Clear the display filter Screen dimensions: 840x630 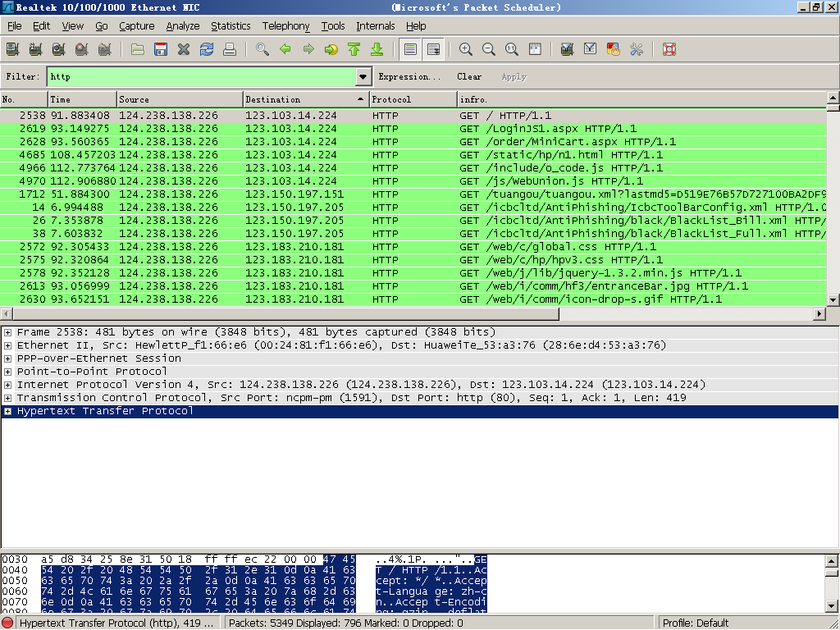(x=469, y=76)
